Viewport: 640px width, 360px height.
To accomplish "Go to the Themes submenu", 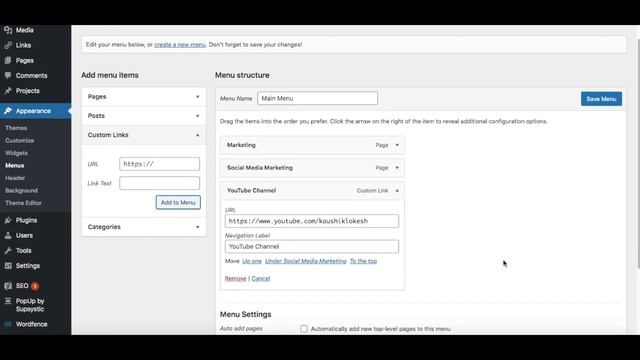I will (x=16, y=128).
